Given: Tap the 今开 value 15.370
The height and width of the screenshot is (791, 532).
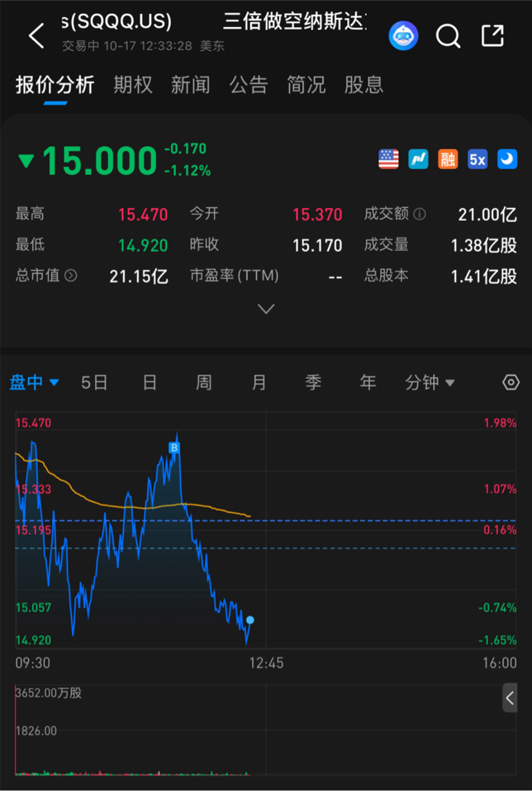Looking at the screenshot, I should [x=317, y=215].
